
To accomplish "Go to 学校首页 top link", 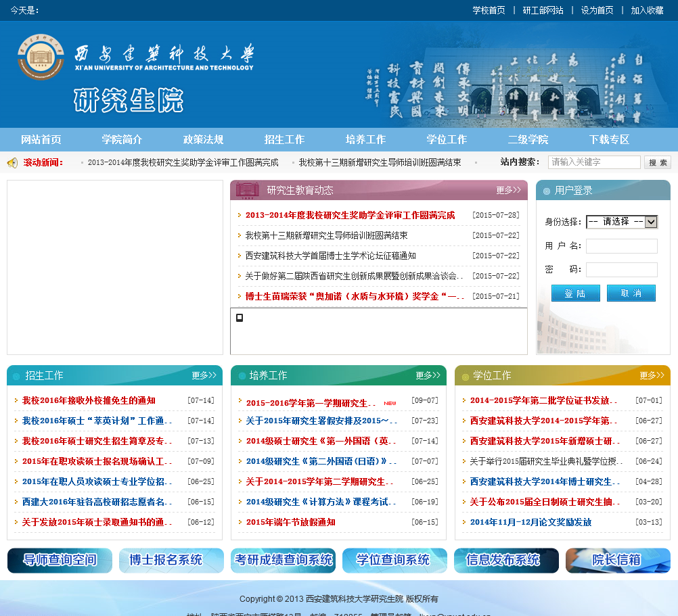I will tap(489, 10).
